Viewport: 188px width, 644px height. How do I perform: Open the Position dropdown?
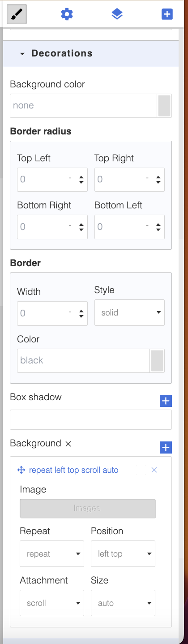[123, 554]
